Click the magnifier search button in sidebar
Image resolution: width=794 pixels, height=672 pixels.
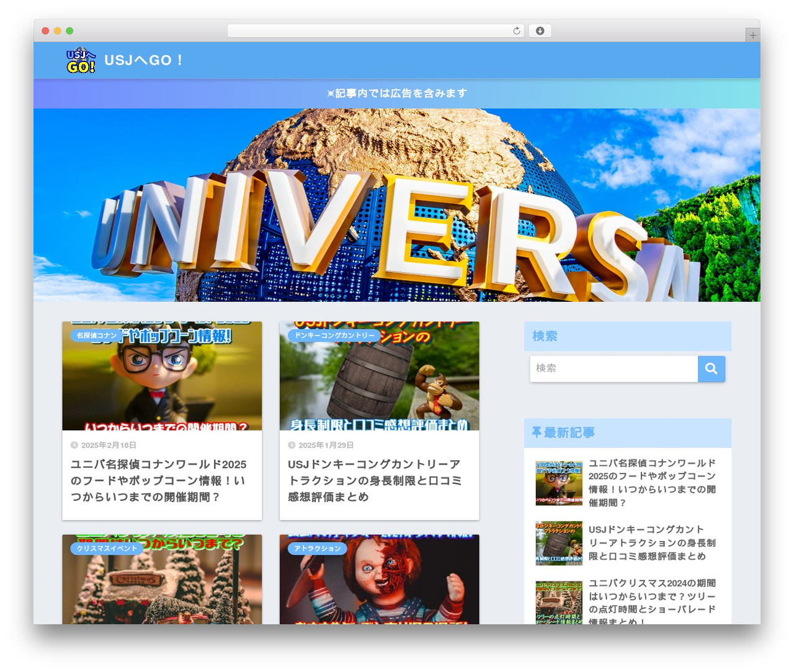[711, 369]
